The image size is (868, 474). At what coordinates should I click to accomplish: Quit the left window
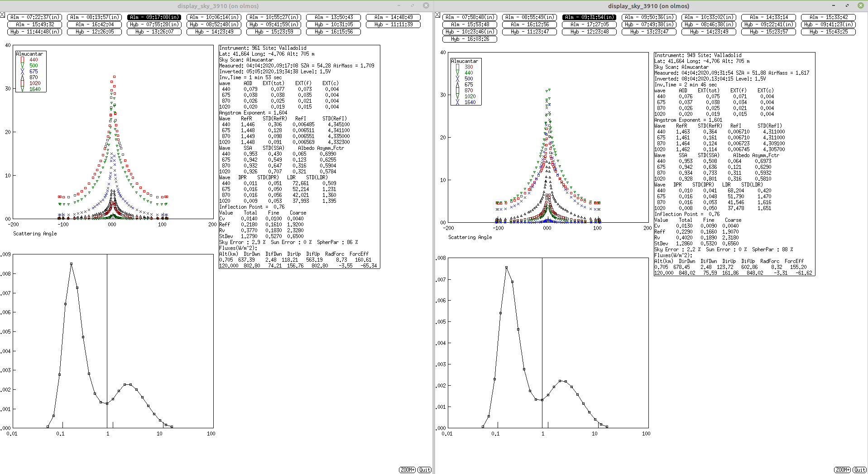pyautogui.click(x=424, y=470)
